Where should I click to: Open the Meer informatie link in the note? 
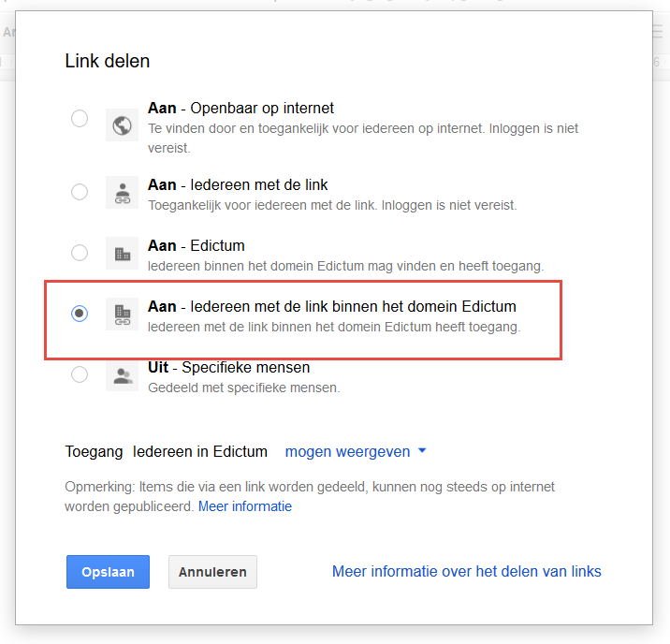[x=245, y=506]
